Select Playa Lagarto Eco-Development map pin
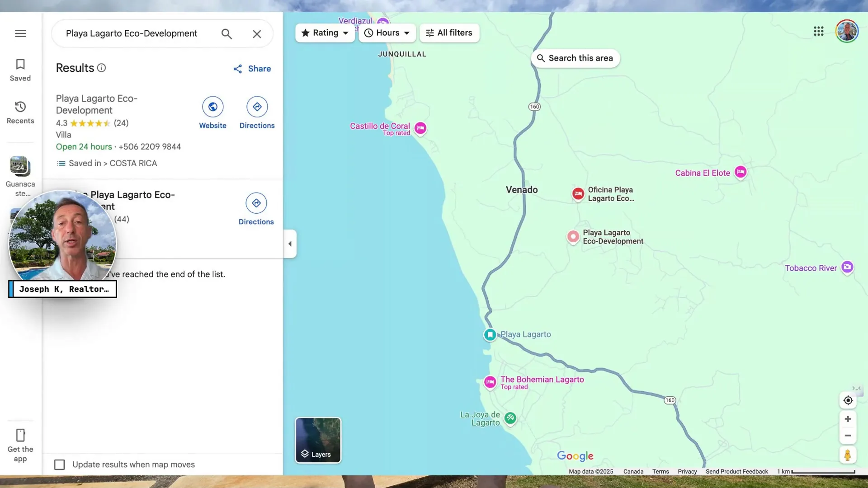Screen dimensions: 868x488 573,237
